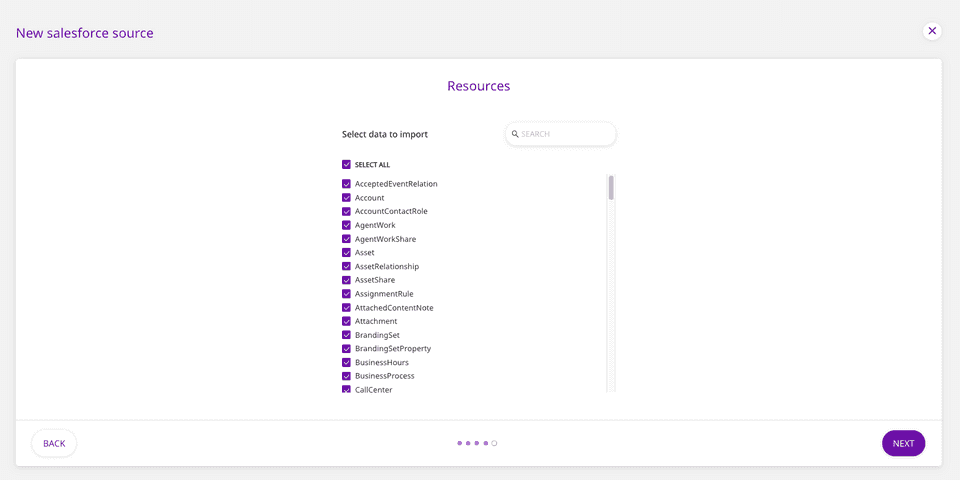This screenshot has width=960, height=480.
Task: Uncheck the Account checkbox
Action: [346, 198]
